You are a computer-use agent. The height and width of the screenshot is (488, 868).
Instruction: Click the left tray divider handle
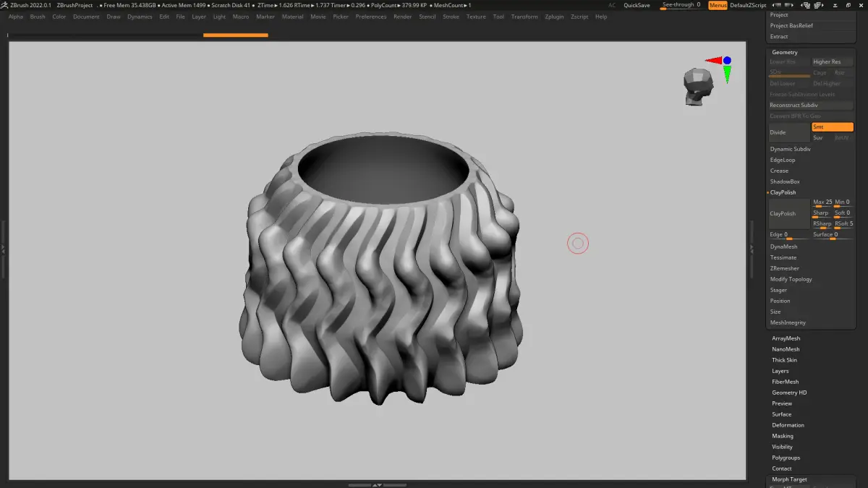3,248
